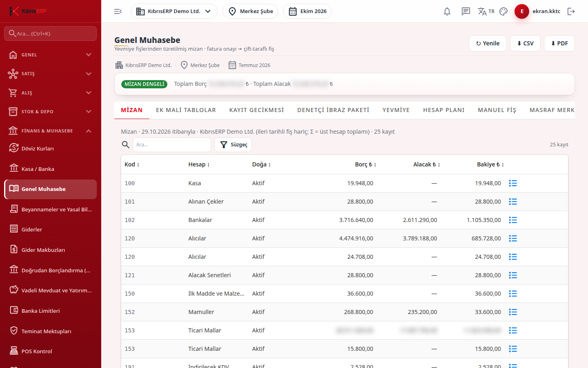Download the PDF export
Image resolution: width=588 pixels, height=368 pixels.
tap(559, 43)
